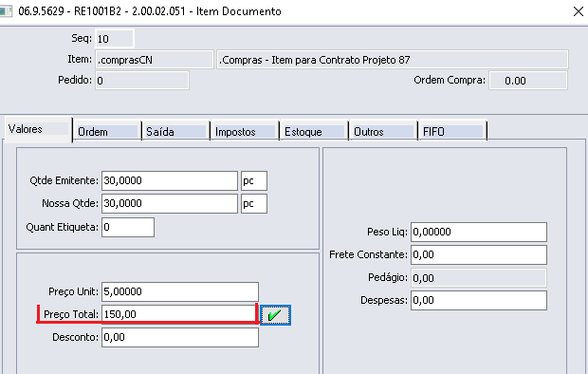
Task: Click the application icon in title bar
Action: coord(6,10)
